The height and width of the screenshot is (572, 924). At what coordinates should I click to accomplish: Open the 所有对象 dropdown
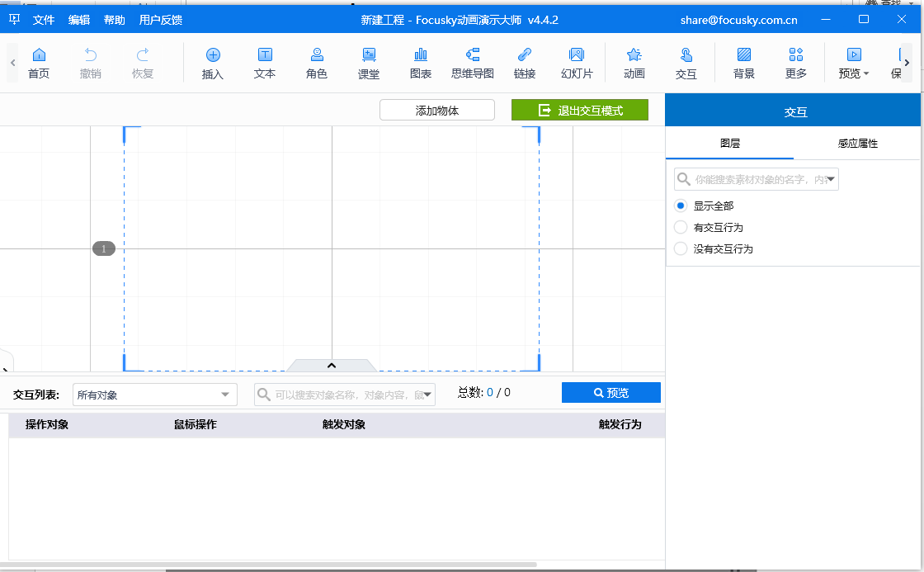coord(154,395)
